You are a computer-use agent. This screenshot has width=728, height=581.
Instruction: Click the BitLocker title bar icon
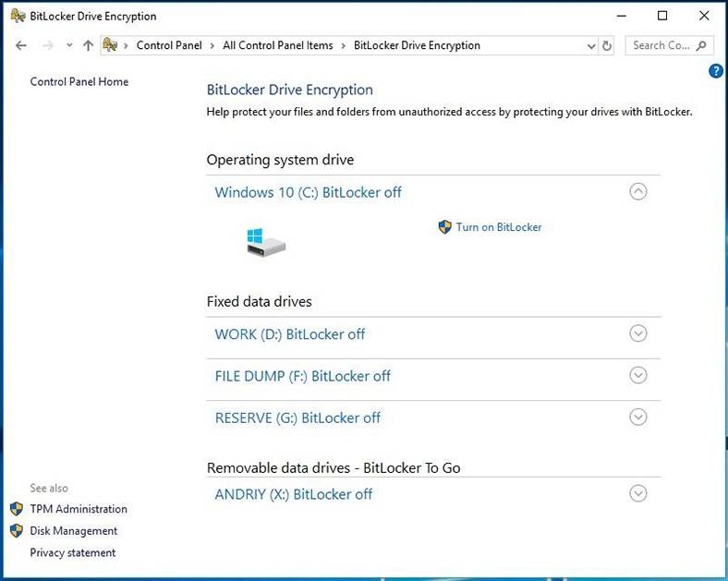18,16
